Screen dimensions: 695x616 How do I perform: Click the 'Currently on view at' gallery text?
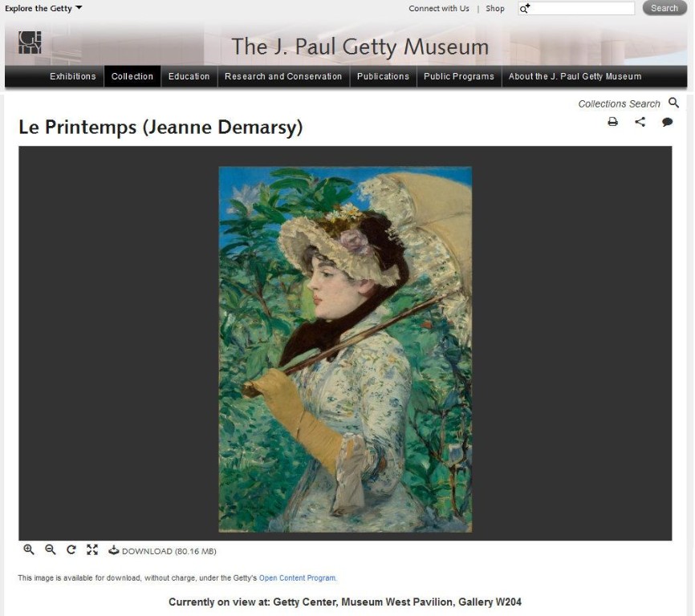tap(345, 602)
